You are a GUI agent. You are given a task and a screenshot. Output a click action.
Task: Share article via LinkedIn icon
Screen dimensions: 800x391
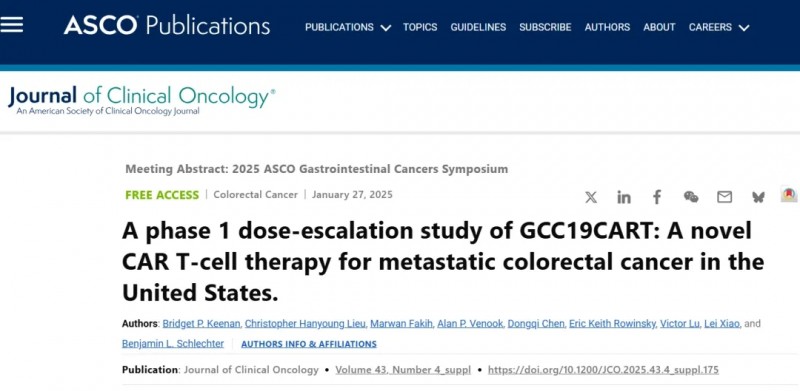pyautogui.click(x=623, y=197)
